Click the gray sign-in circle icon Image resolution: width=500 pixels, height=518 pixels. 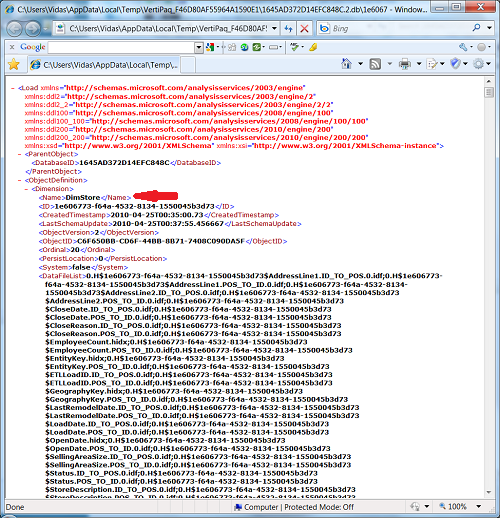click(481, 47)
